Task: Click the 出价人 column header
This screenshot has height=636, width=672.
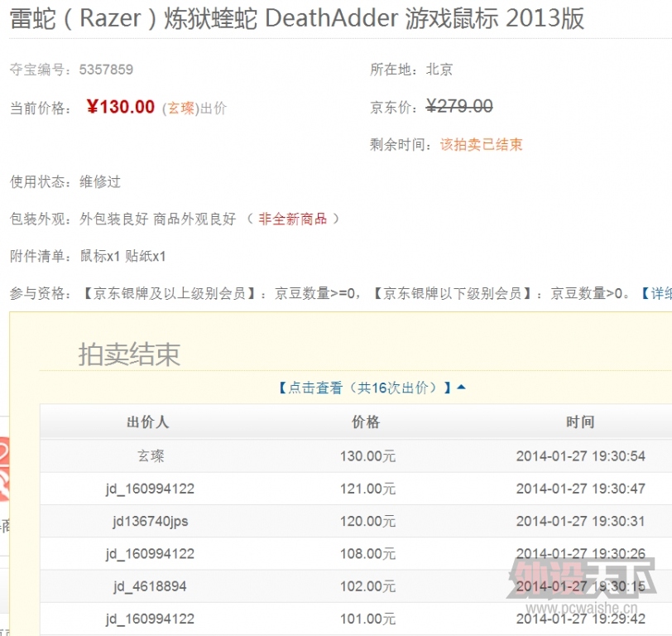Action: point(148,422)
